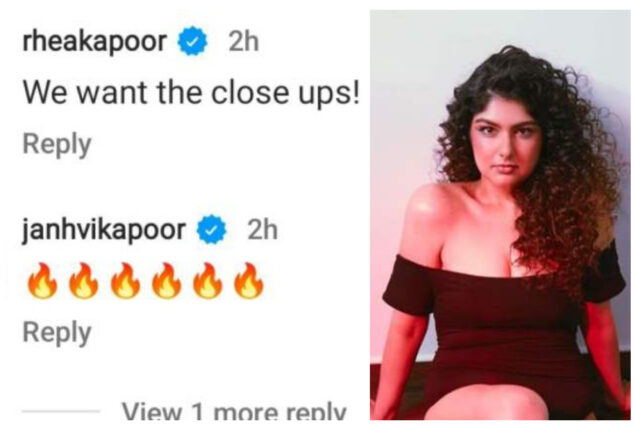Click the 2h timestamp on janhvikapoor's comment

coord(262,230)
